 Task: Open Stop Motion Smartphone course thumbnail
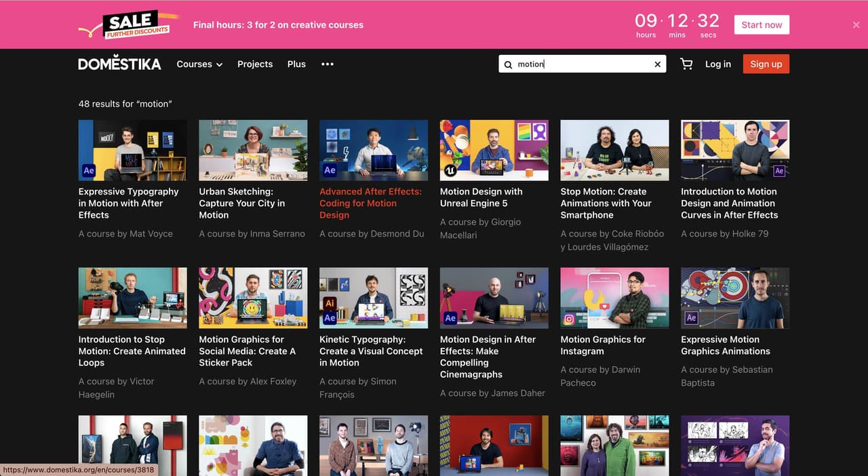coord(615,151)
